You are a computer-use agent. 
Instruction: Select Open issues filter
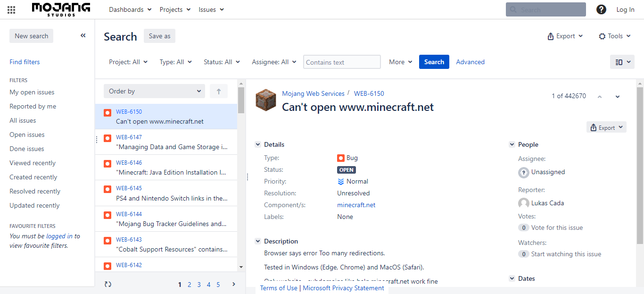[27, 134]
